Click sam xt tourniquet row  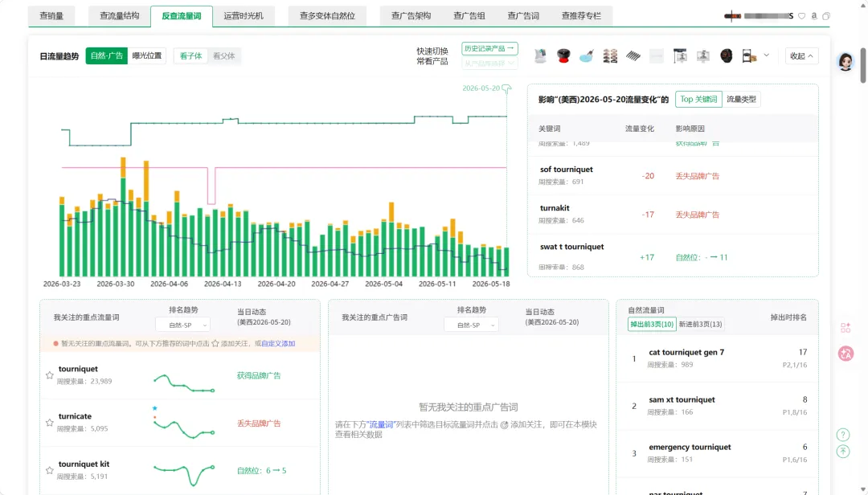[718, 406]
